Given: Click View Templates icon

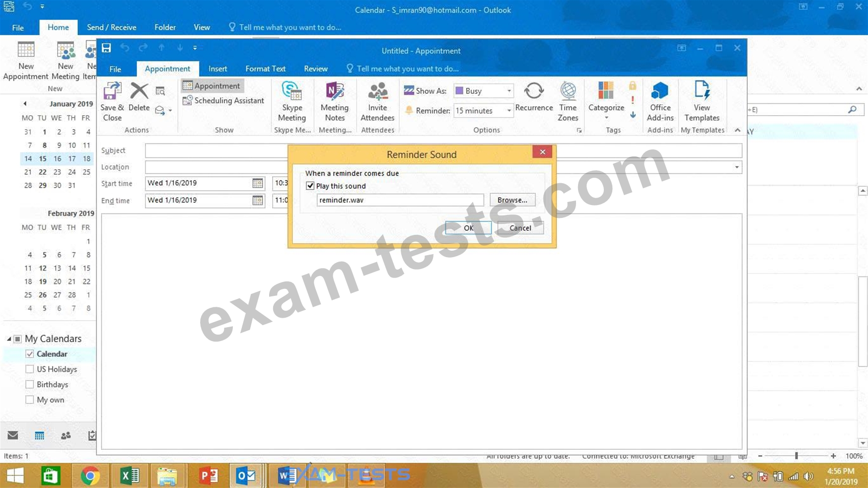Looking at the screenshot, I should 702,102.
